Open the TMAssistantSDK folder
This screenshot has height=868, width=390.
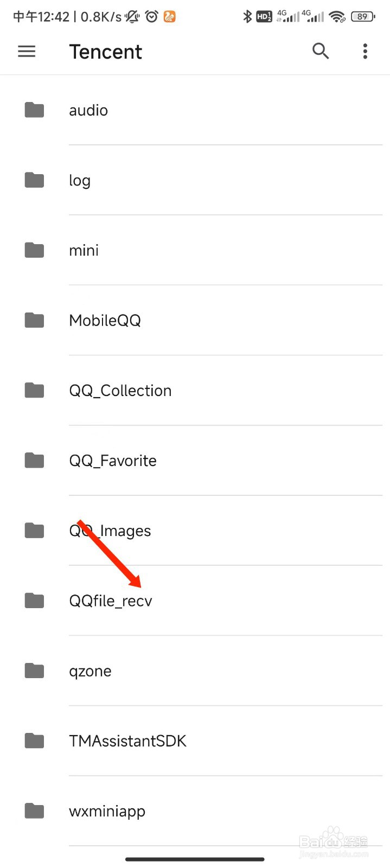tap(195, 741)
